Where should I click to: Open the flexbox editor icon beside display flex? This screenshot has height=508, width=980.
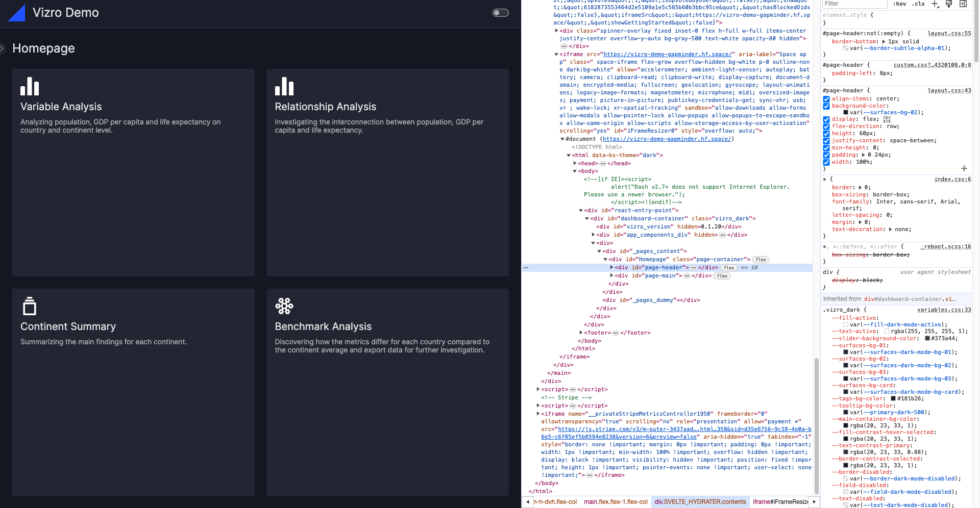(887, 119)
